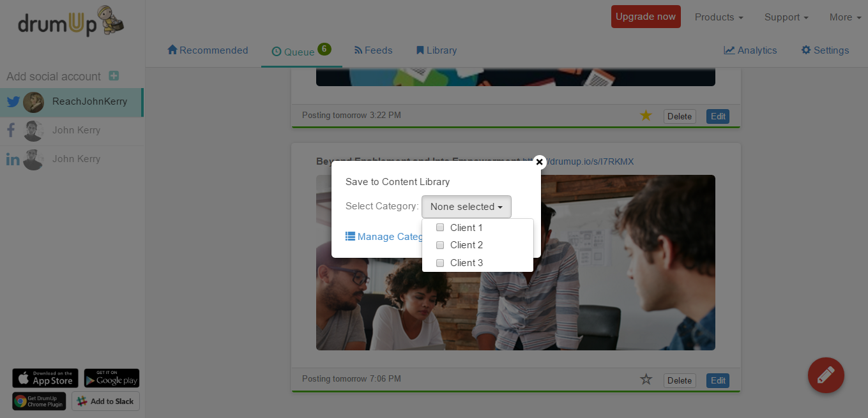868x418 pixels.
Task: Click the Add to Slack badge
Action: pyautogui.click(x=105, y=401)
